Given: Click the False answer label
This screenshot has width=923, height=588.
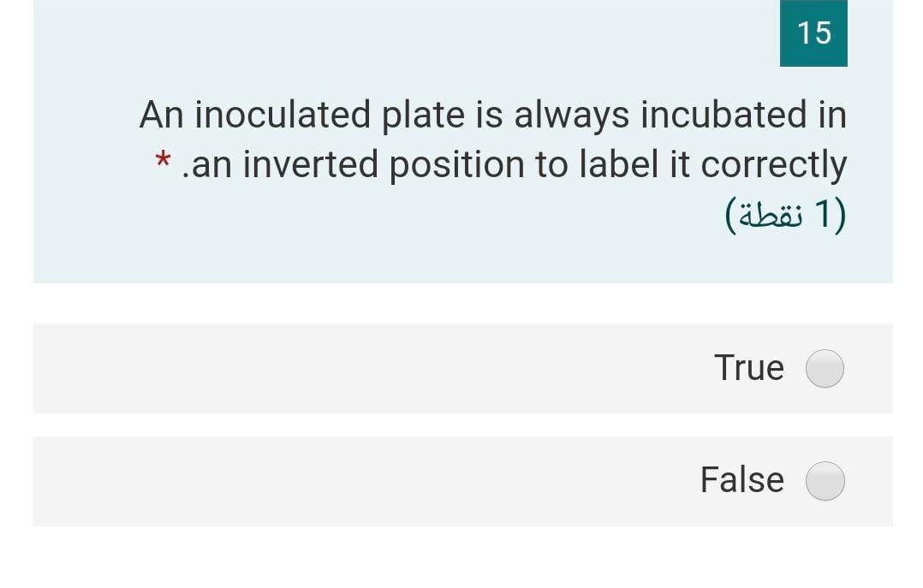Looking at the screenshot, I should pos(741,480).
